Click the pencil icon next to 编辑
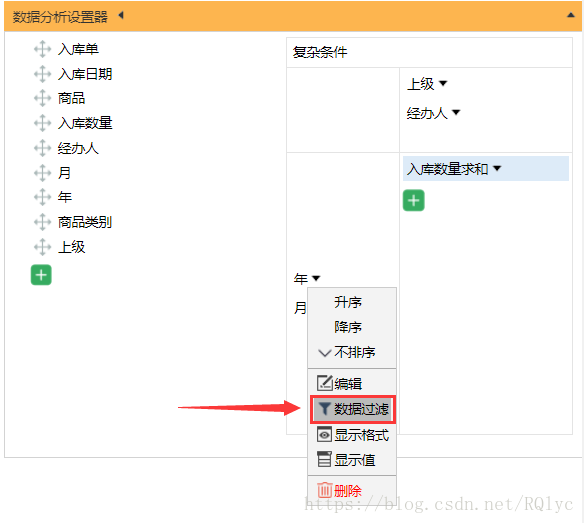 324,383
